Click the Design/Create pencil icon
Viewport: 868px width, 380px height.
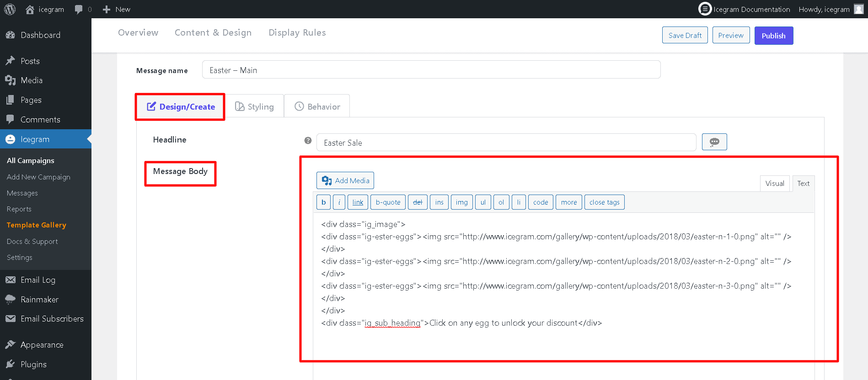pos(151,106)
